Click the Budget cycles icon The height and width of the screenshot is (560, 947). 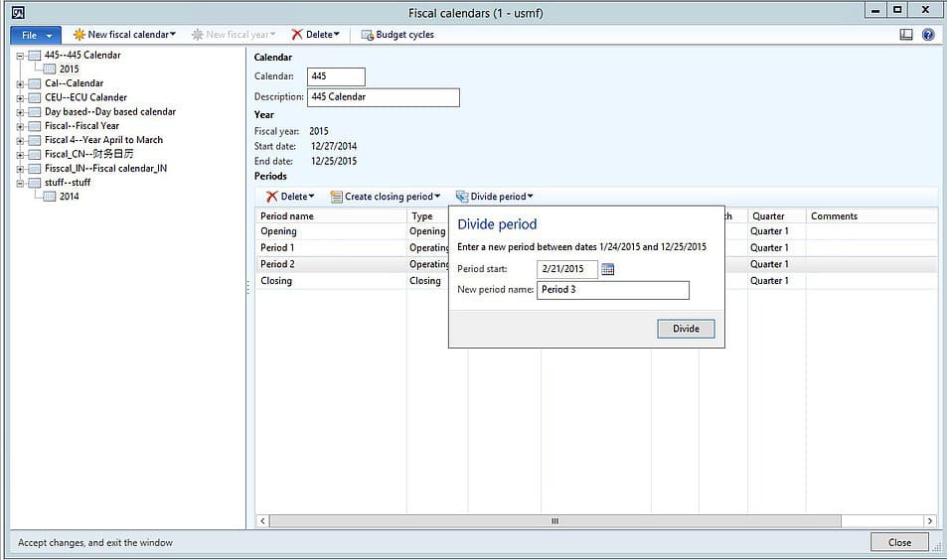pyautogui.click(x=367, y=35)
